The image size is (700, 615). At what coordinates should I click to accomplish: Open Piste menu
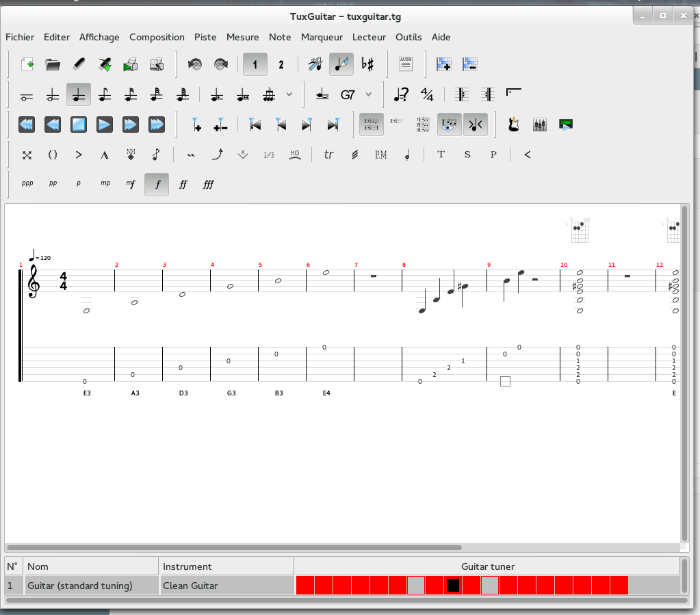point(205,37)
